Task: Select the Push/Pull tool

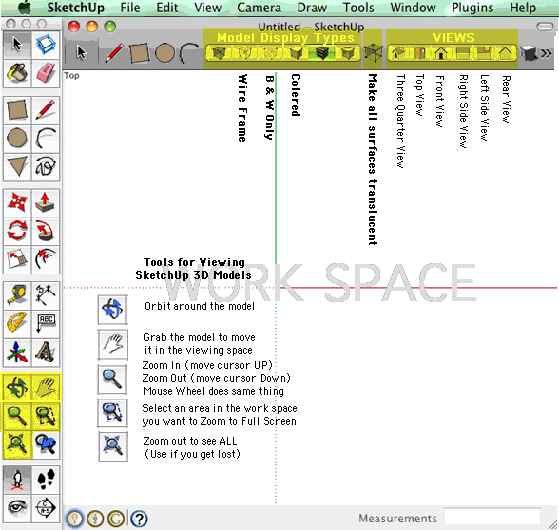Action: click(45, 202)
